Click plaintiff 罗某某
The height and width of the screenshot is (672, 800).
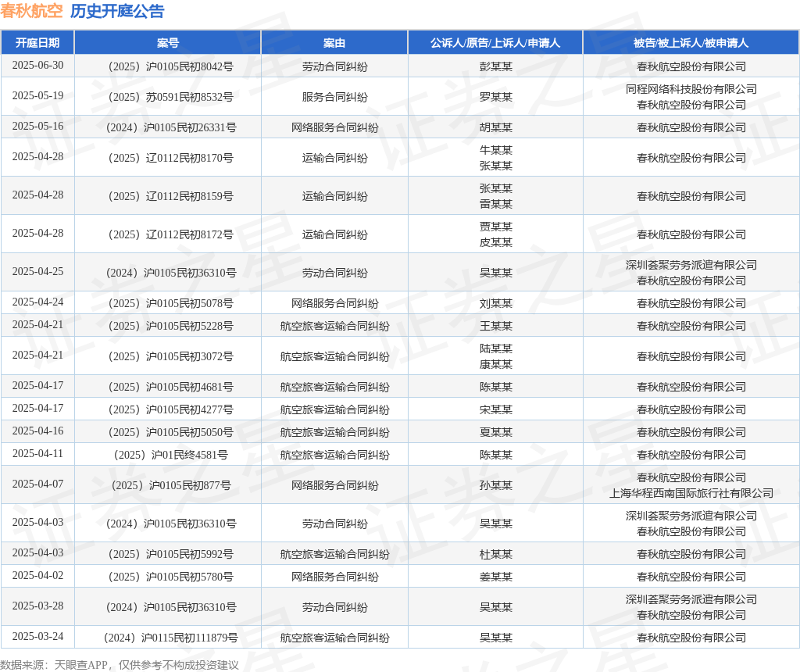pyautogui.click(x=496, y=97)
